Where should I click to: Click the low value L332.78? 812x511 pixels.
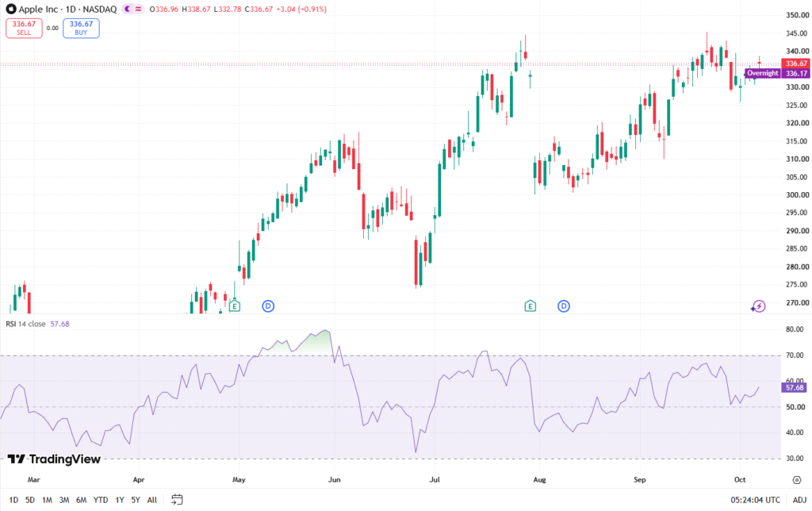(x=228, y=9)
